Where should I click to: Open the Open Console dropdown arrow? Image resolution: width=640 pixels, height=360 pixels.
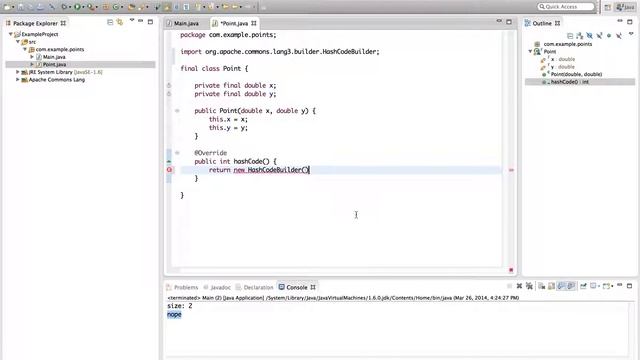pos(612,287)
